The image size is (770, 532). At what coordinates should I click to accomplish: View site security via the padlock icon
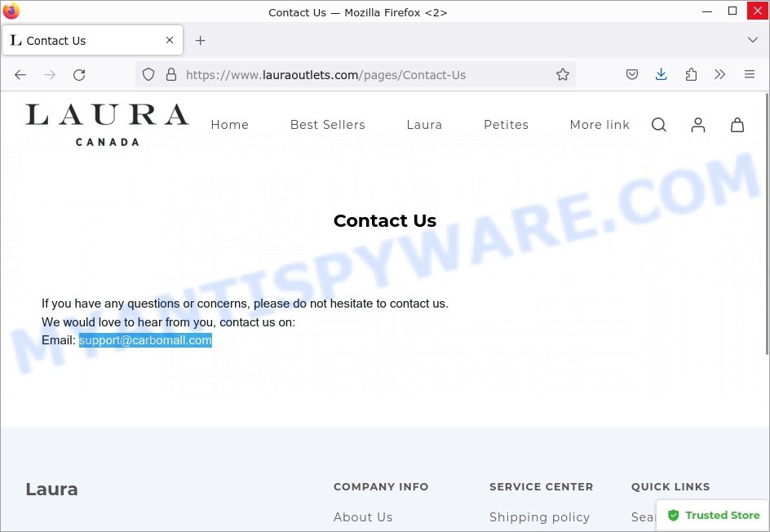tap(171, 75)
